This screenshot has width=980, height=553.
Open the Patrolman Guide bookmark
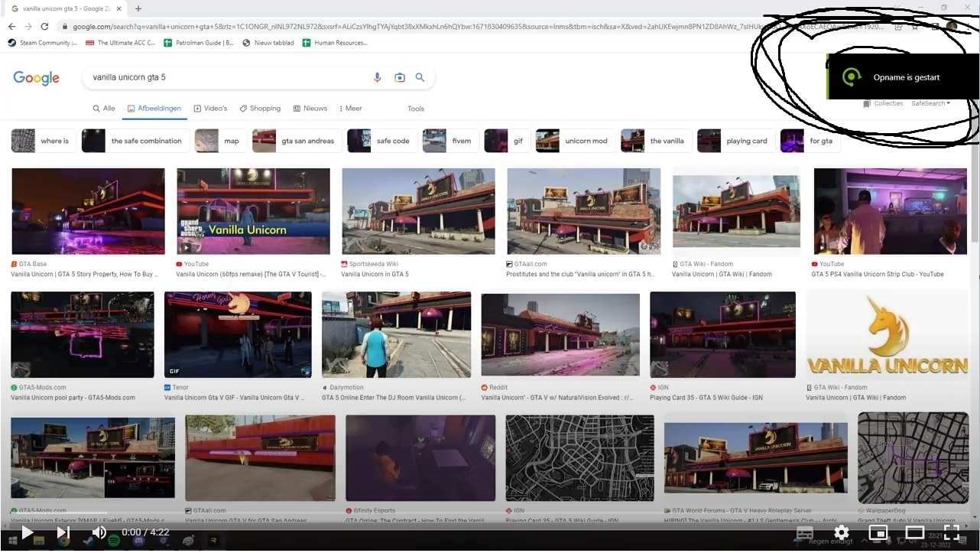pos(199,43)
